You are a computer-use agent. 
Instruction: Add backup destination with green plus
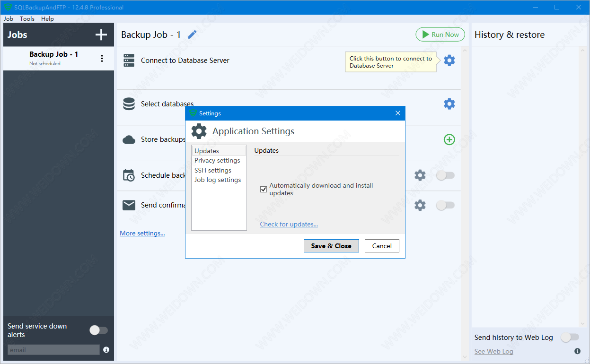[x=449, y=139]
